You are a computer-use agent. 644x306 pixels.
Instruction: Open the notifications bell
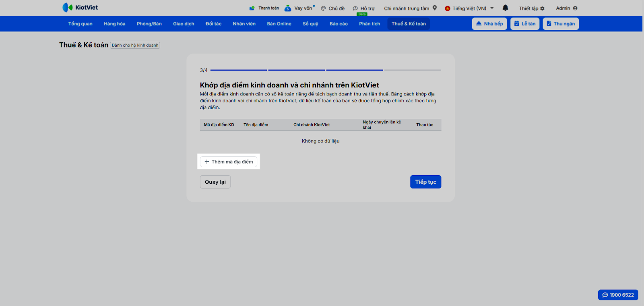(x=506, y=8)
